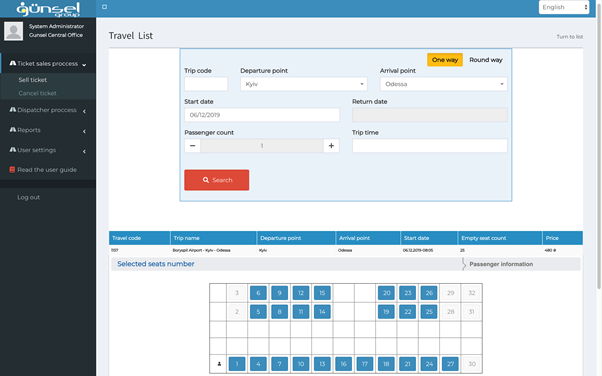602x376 pixels.
Task: Select the One way trip option
Action: pyautogui.click(x=445, y=60)
